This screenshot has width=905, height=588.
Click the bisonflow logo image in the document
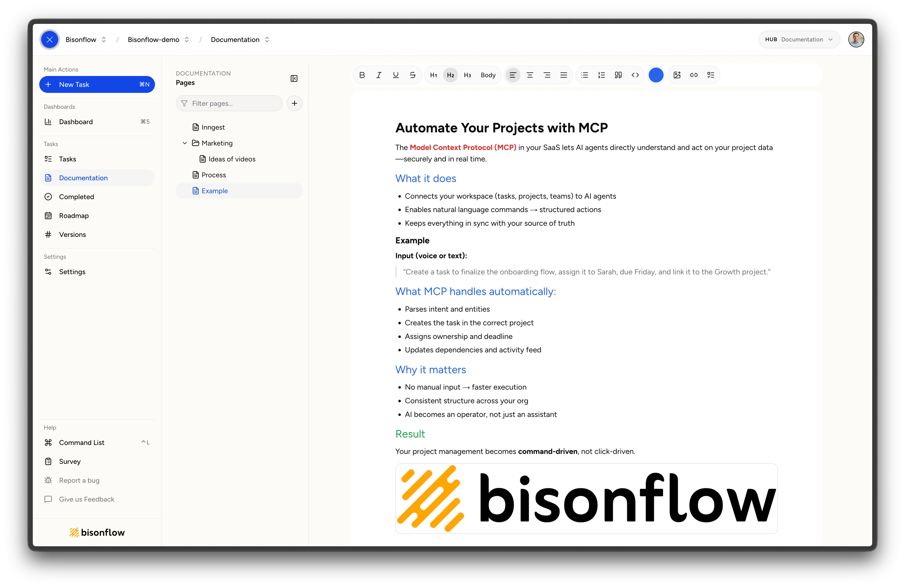[586, 498]
